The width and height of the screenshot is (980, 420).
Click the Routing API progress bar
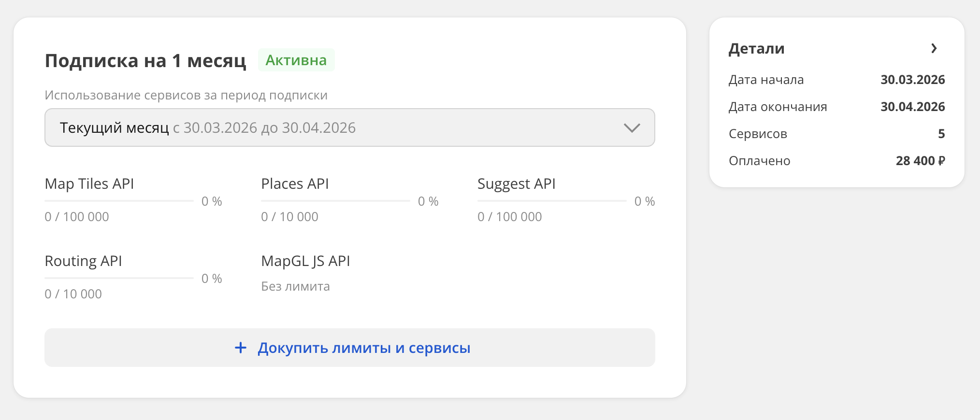119,278
